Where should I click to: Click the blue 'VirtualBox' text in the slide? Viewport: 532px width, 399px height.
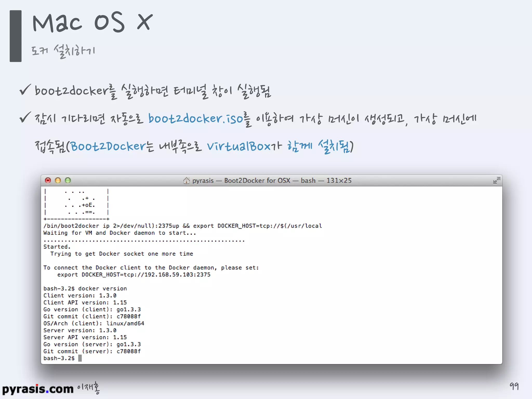(x=239, y=146)
